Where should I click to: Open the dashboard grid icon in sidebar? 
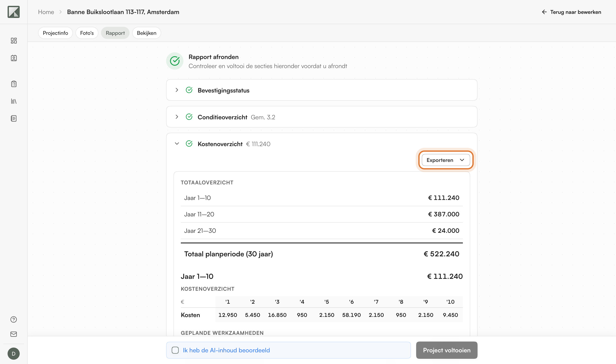click(x=14, y=40)
